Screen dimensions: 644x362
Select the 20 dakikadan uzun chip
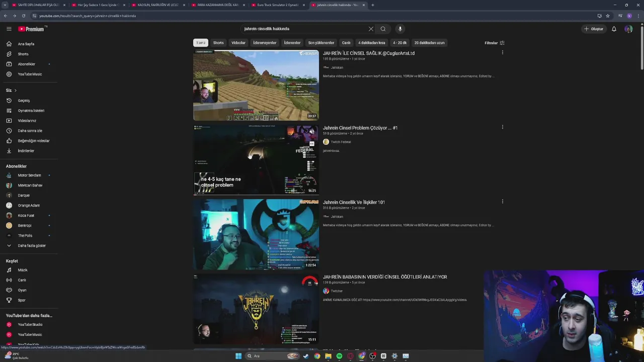pos(430,43)
